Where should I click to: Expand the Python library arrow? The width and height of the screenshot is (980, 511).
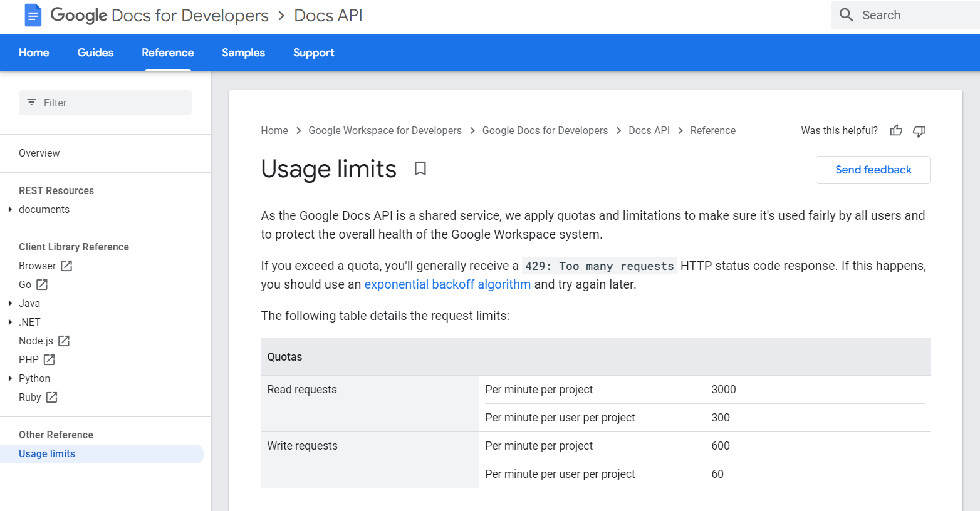10,378
